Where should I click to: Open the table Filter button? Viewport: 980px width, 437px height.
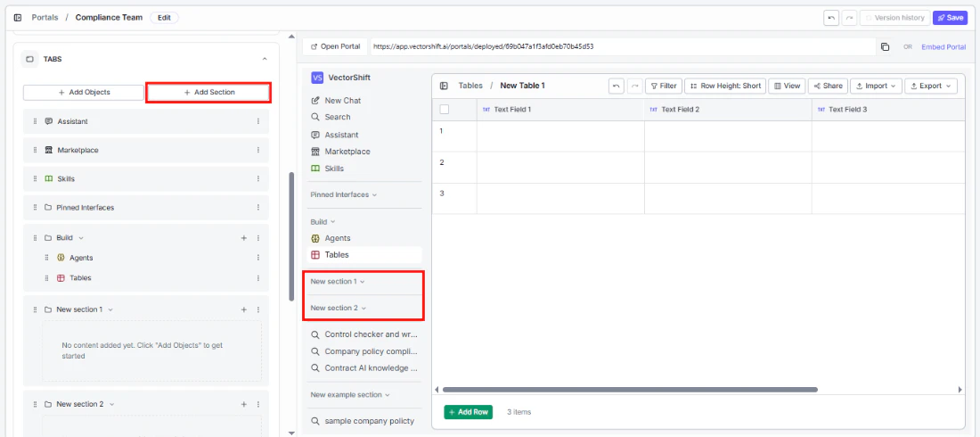[x=663, y=86]
